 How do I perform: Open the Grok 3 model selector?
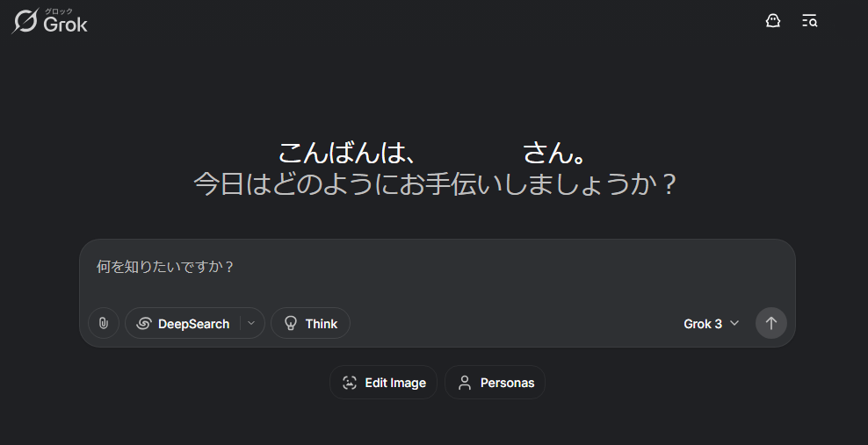[712, 323]
